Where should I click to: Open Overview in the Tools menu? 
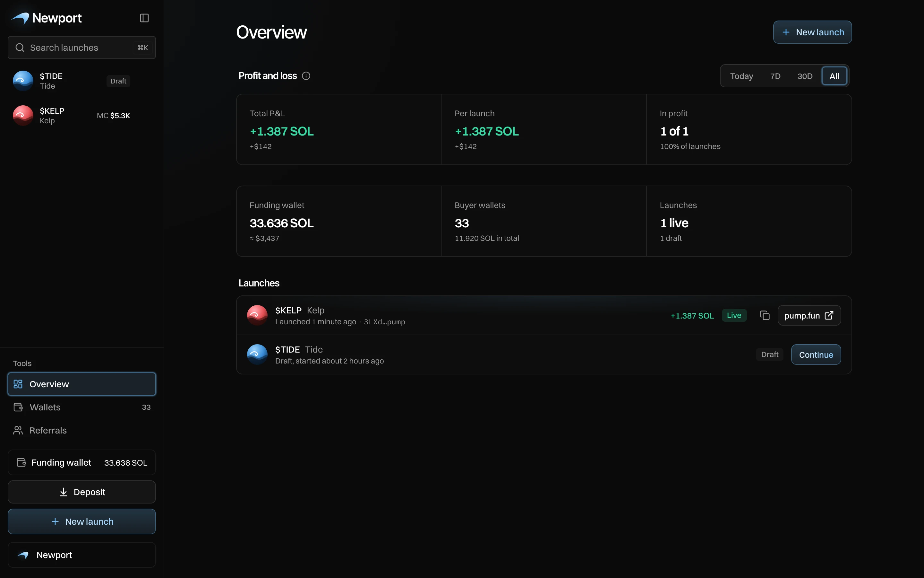(82, 384)
